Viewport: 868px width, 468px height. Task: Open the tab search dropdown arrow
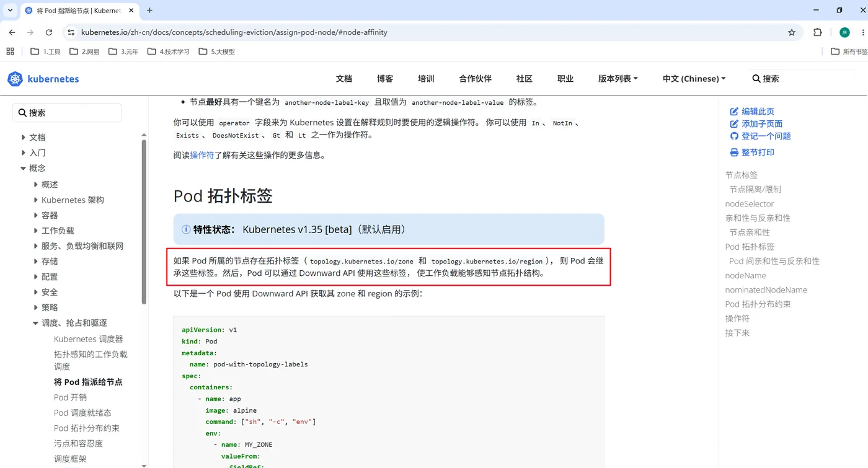point(11,11)
